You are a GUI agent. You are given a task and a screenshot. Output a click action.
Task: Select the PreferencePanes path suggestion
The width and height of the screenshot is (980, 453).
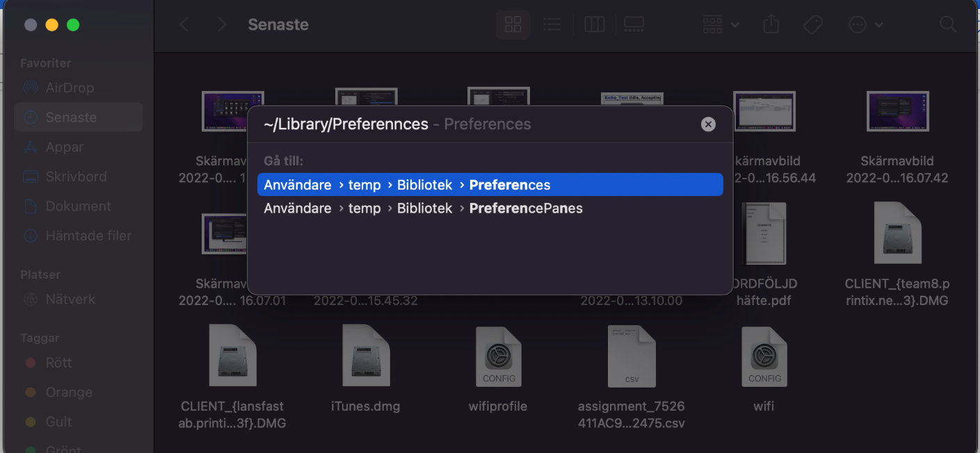pos(490,208)
